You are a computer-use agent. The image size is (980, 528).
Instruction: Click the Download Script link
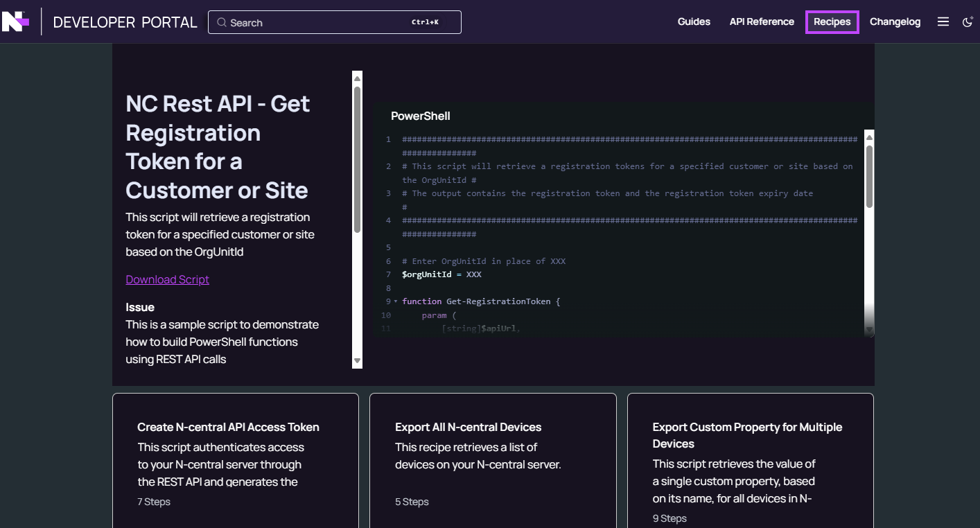point(167,279)
